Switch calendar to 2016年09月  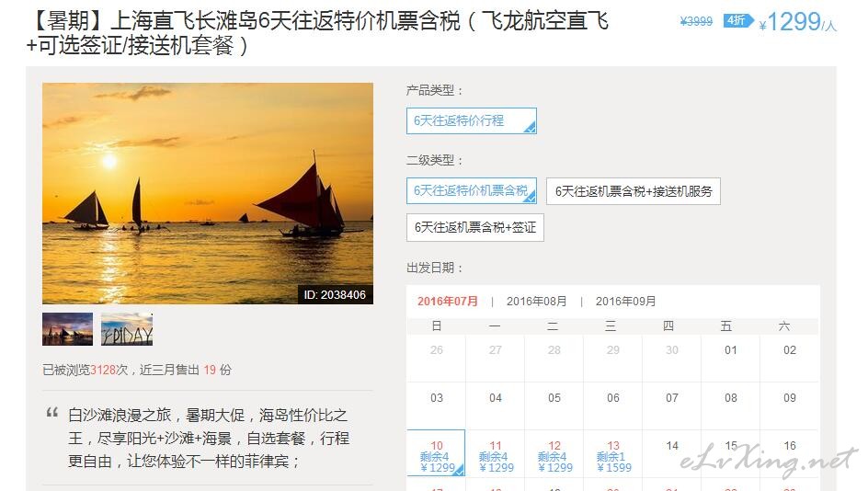tap(625, 302)
